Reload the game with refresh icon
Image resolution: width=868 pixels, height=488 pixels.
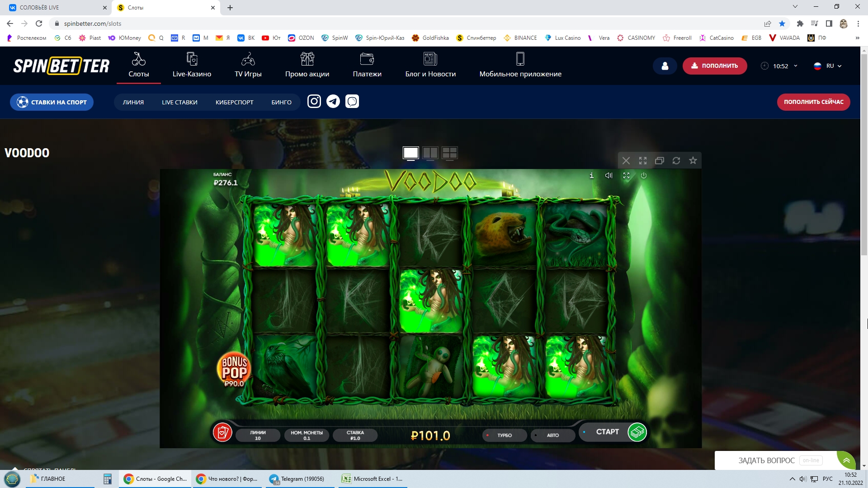click(676, 160)
